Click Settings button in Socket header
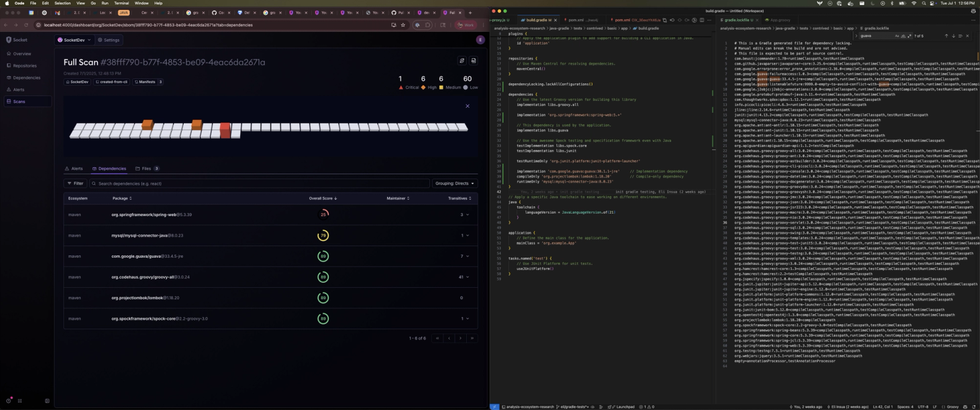 (109, 40)
